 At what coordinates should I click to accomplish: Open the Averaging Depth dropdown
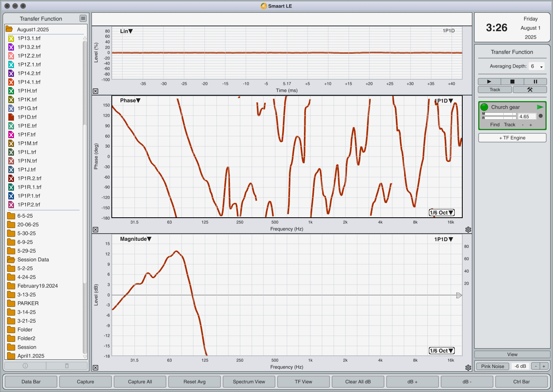(x=537, y=66)
